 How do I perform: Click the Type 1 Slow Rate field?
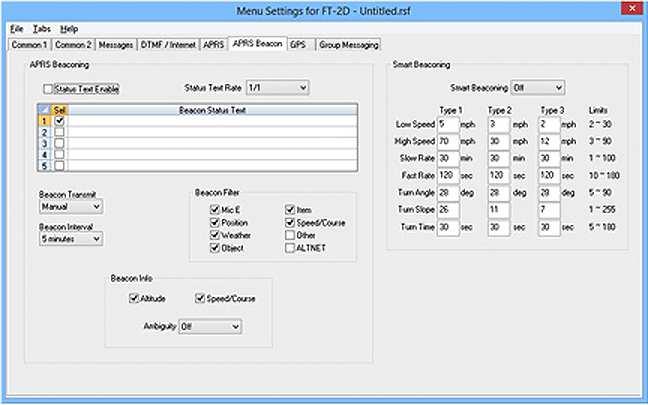click(448, 158)
